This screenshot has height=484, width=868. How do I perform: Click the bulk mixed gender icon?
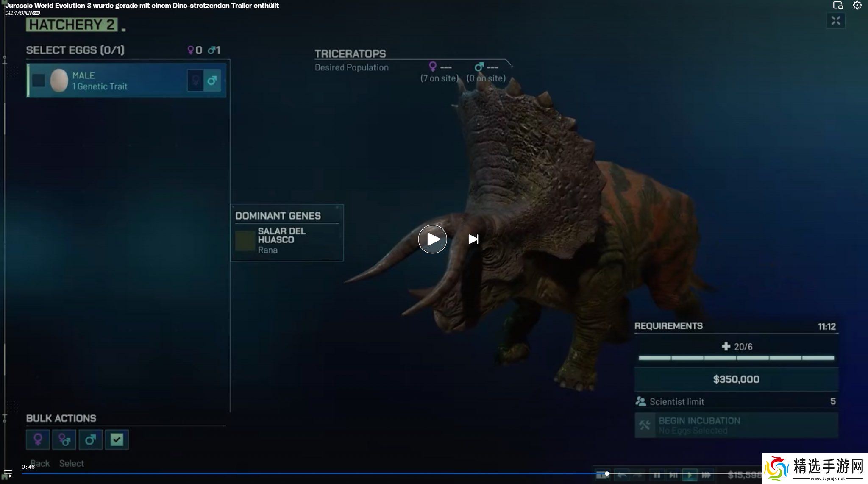click(x=64, y=439)
